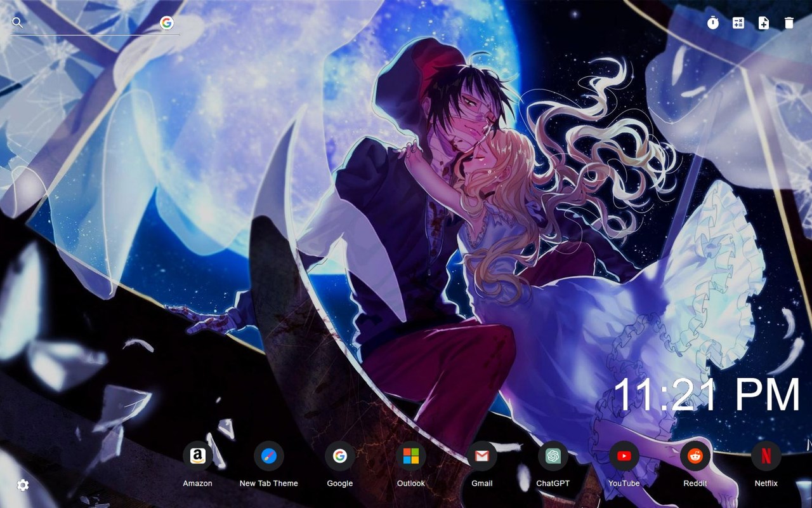Click the Google label under shortcut

click(340, 483)
